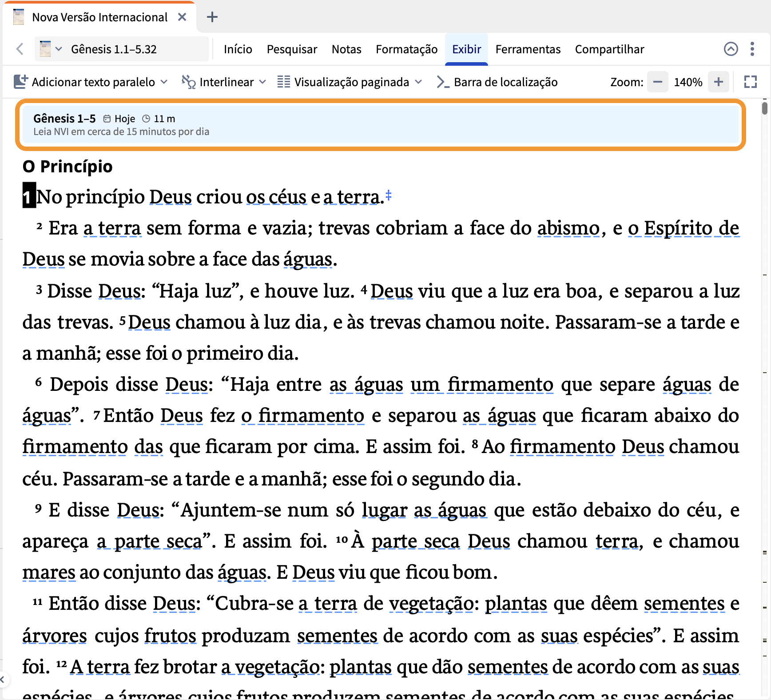Click vegetação in verse 11
Image resolution: width=771 pixels, height=700 pixels.
(x=431, y=604)
